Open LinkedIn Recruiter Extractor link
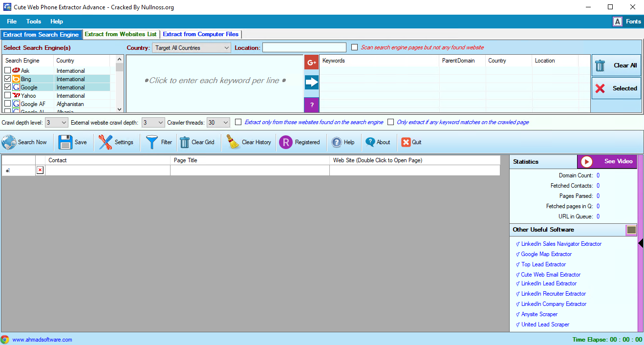 click(x=554, y=294)
